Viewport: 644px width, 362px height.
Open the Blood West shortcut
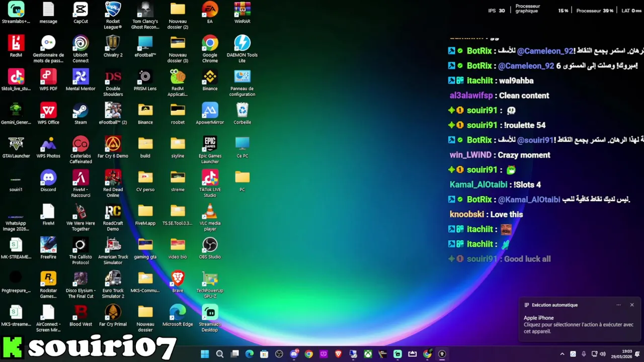click(80, 316)
